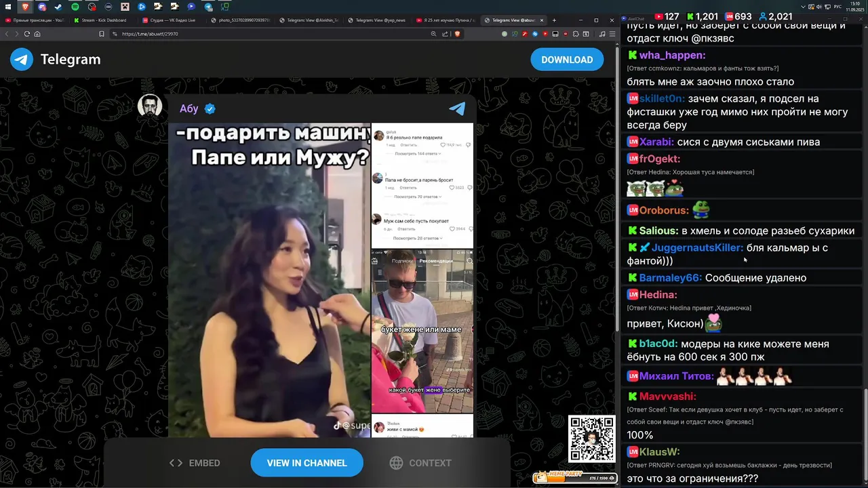
Task: Open site settings icon in address bar
Action: pyautogui.click(x=115, y=34)
